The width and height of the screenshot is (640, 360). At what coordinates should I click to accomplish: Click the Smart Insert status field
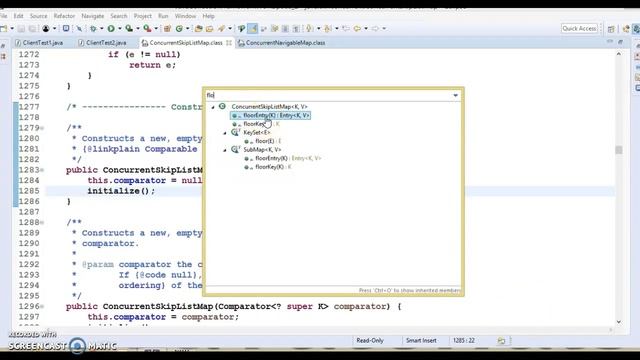click(x=421, y=340)
